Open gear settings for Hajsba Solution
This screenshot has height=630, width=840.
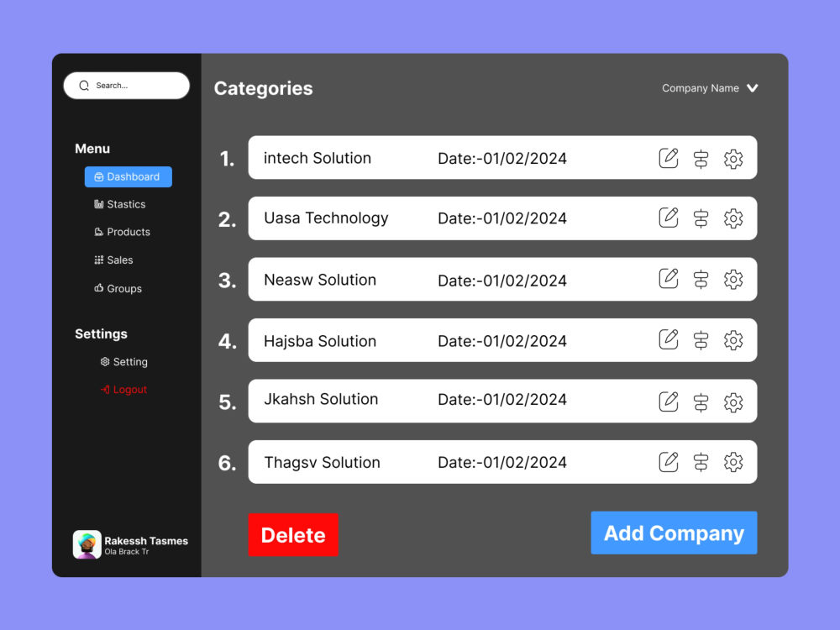coord(733,341)
